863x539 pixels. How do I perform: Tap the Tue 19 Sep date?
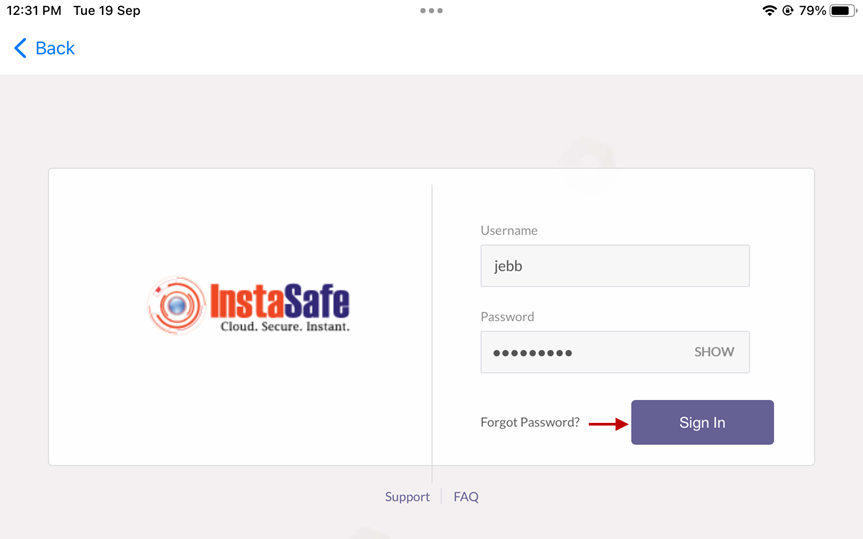[107, 10]
